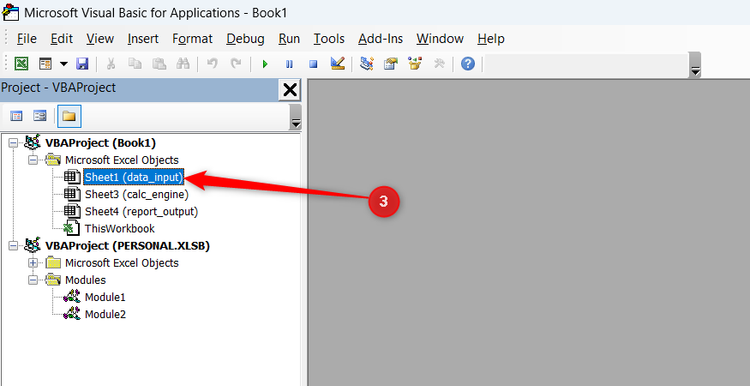750x386 pixels.
Task: Open the Object Browser toolbar icon
Action: (x=415, y=64)
